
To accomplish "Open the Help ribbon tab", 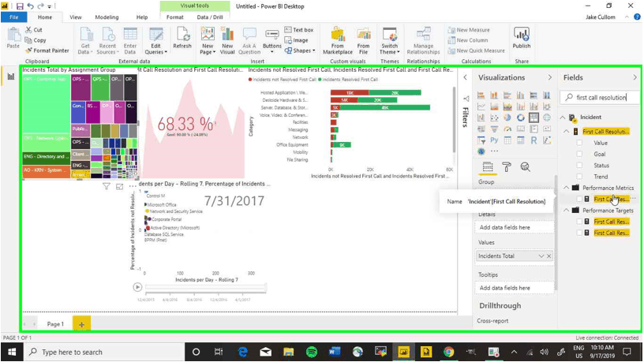I will pos(142,17).
